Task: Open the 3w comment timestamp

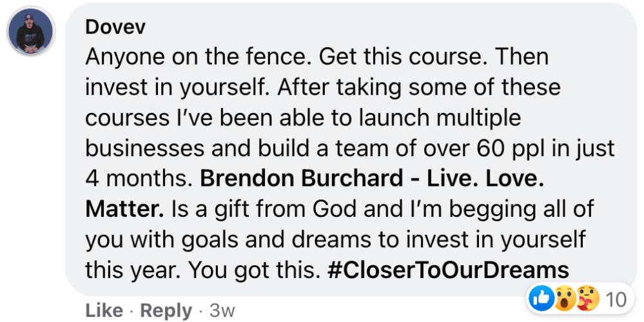Action: click(x=222, y=310)
